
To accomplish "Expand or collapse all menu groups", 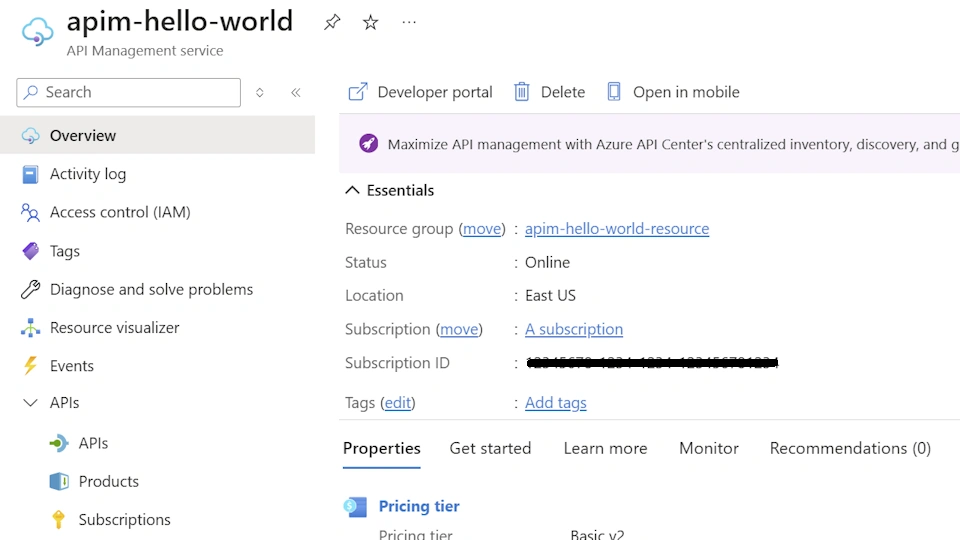I will coord(260,92).
